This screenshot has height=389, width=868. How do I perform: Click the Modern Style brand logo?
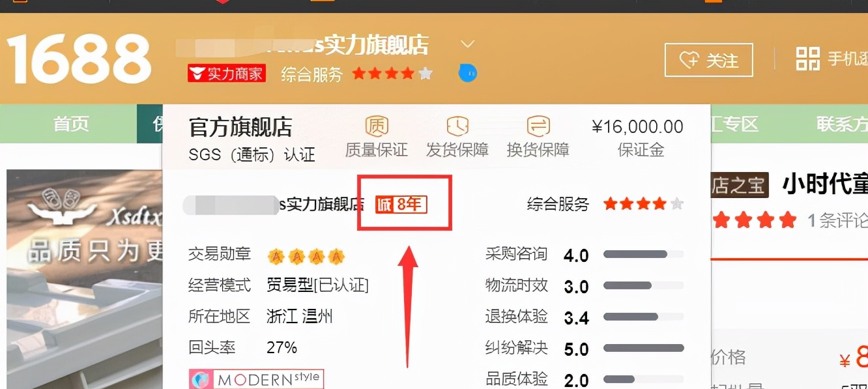pos(256,379)
